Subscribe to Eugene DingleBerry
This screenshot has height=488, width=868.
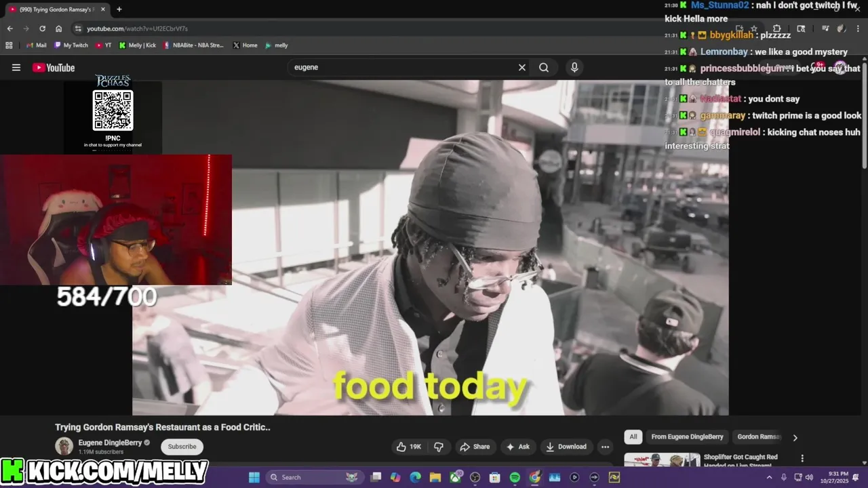[x=182, y=447]
